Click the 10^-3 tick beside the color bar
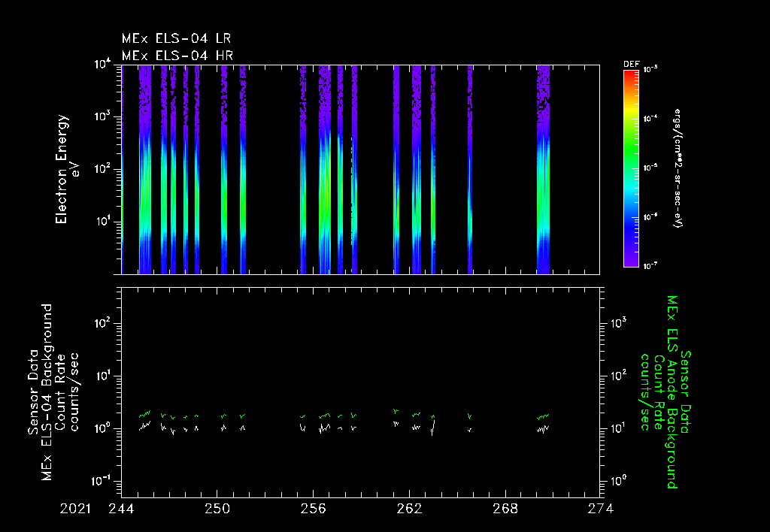The image size is (770, 532). pos(650,70)
